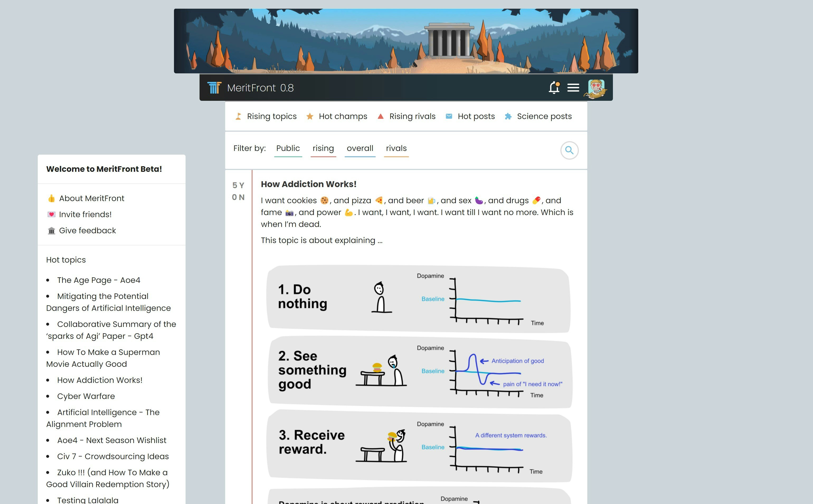
Task: Click the 'Welcome to MeritFront Beta!' heading
Action: tap(104, 169)
